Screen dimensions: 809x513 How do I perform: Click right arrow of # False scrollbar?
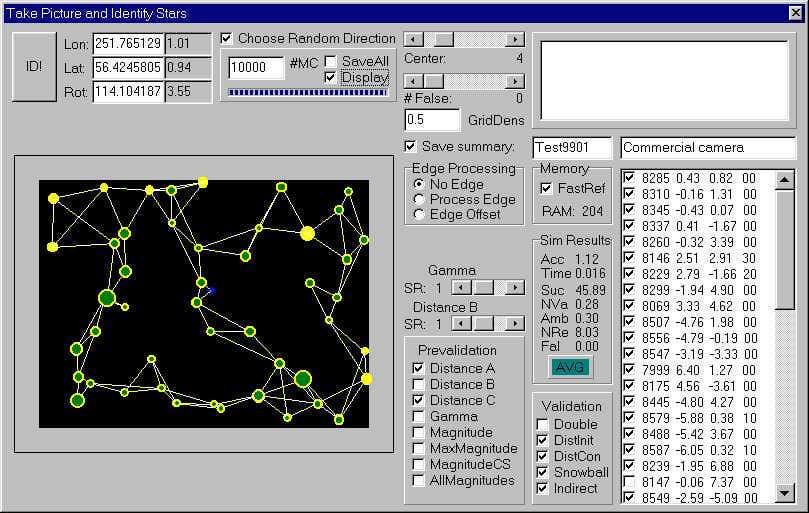pyautogui.click(x=514, y=81)
